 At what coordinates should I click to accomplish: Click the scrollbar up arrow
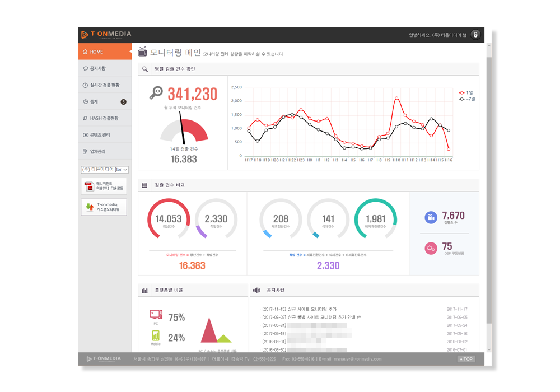489,46
